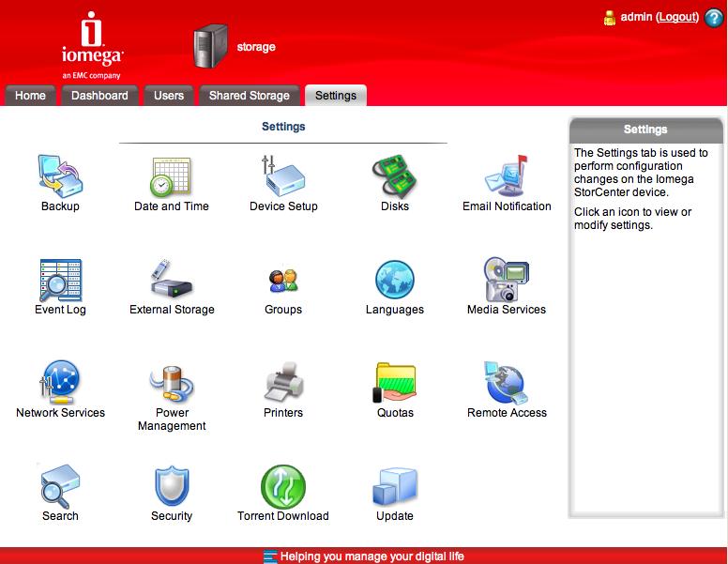
Task: Open Date and Time settings
Action: point(171,175)
